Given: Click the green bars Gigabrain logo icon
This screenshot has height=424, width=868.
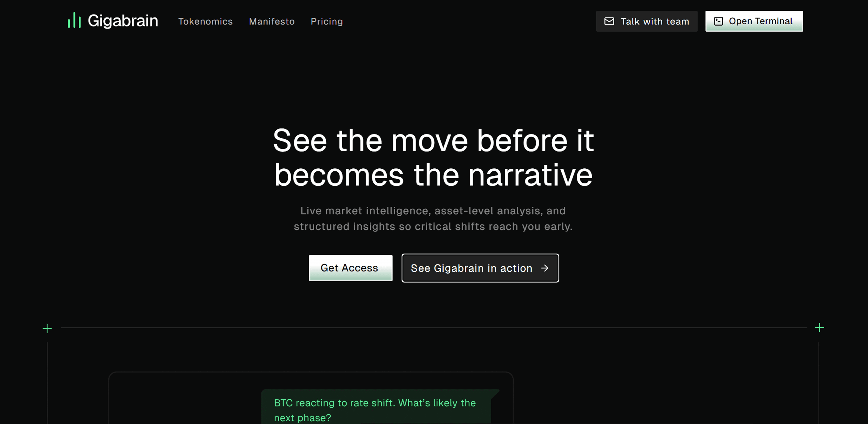Looking at the screenshot, I should tap(75, 21).
